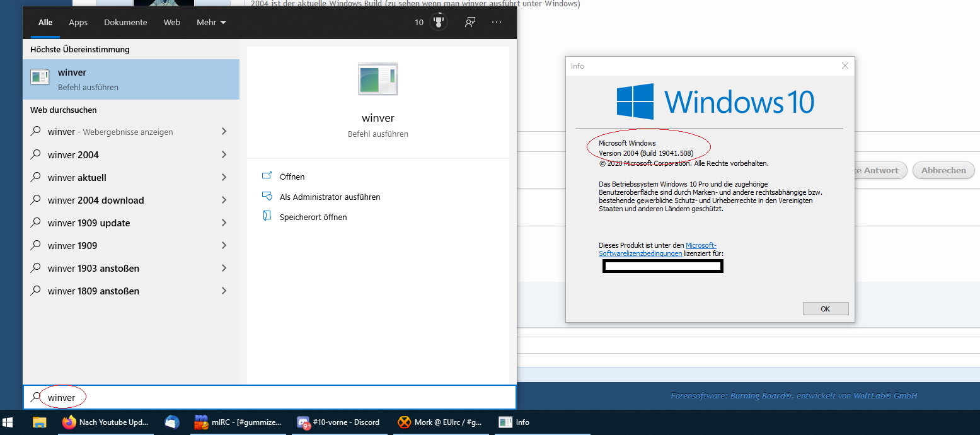The width and height of the screenshot is (980, 435).
Task: Switch to the Apps search tab
Action: (x=78, y=22)
